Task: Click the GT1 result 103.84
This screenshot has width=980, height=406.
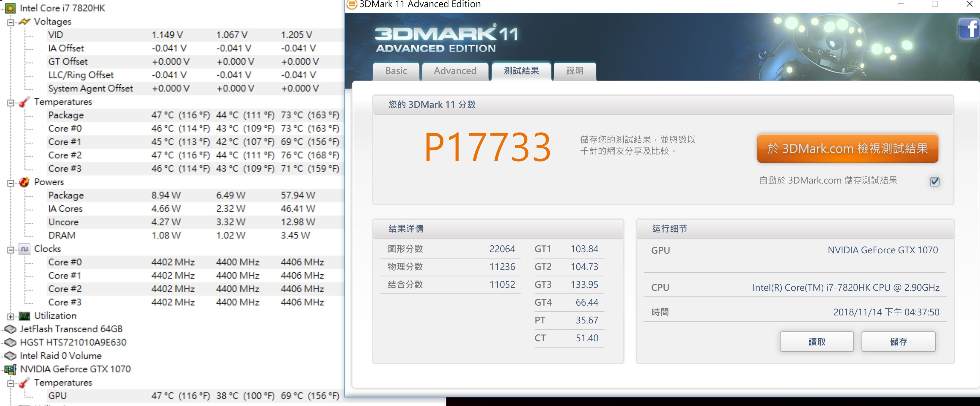Action: pyautogui.click(x=584, y=249)
